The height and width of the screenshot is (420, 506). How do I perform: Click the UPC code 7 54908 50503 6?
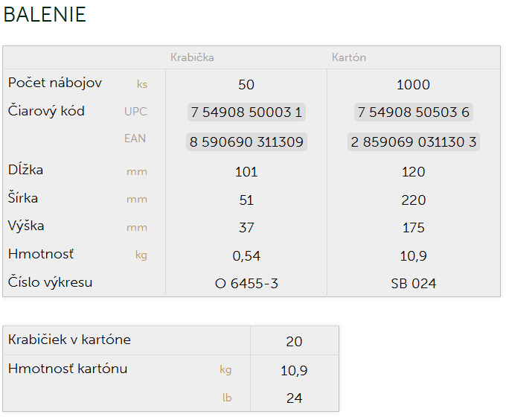point(413,112)
